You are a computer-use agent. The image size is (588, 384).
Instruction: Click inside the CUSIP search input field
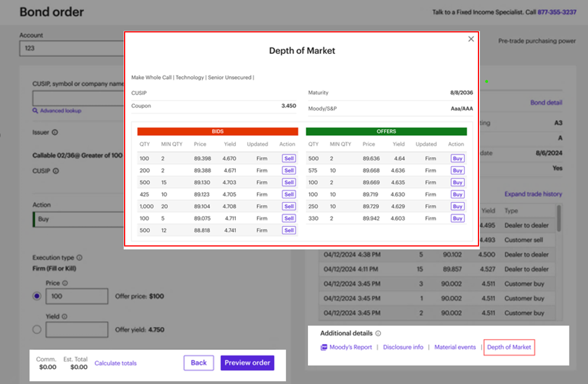[x=73, y=98]
